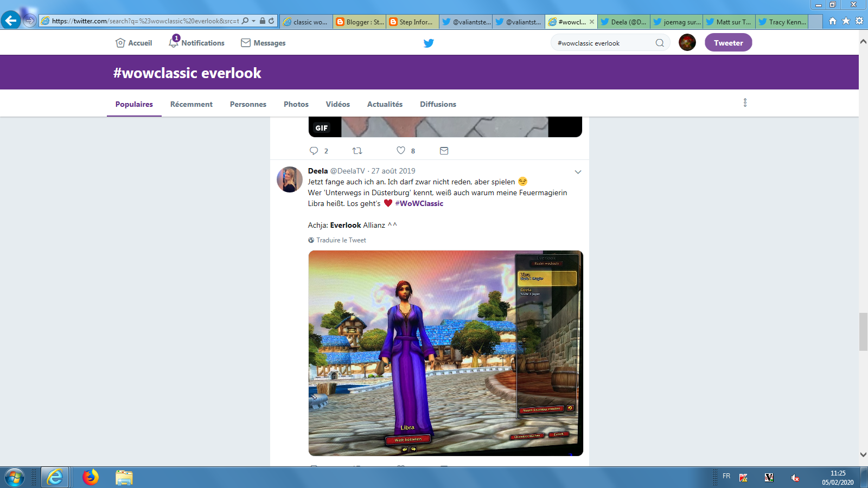The height and width of the screenshot is (488, 868).
Task: Open the #WoWClassic hashtag link
Action: click(419, 203)
